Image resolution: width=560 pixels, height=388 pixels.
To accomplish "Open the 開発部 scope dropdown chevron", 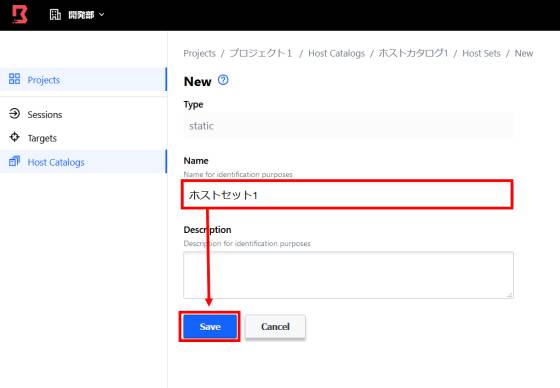I will coord(101,15).
